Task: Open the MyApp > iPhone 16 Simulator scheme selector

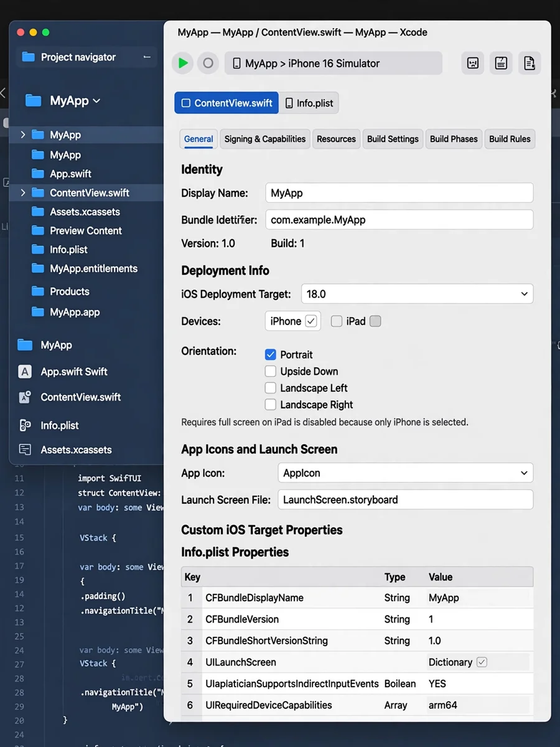Action: pos(334,63)
